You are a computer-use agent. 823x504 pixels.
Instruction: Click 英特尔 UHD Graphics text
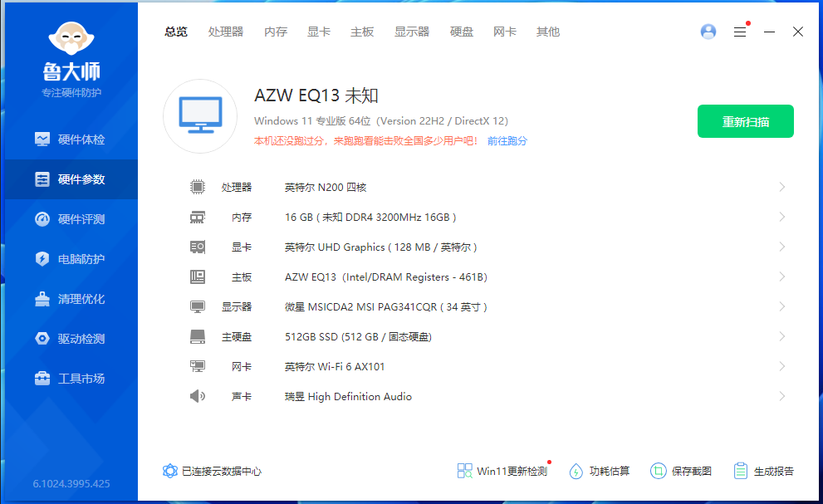coord(380,247)
